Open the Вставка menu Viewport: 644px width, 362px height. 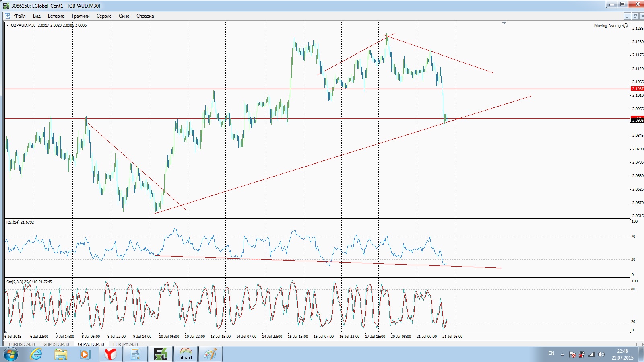tap(56, 16)
